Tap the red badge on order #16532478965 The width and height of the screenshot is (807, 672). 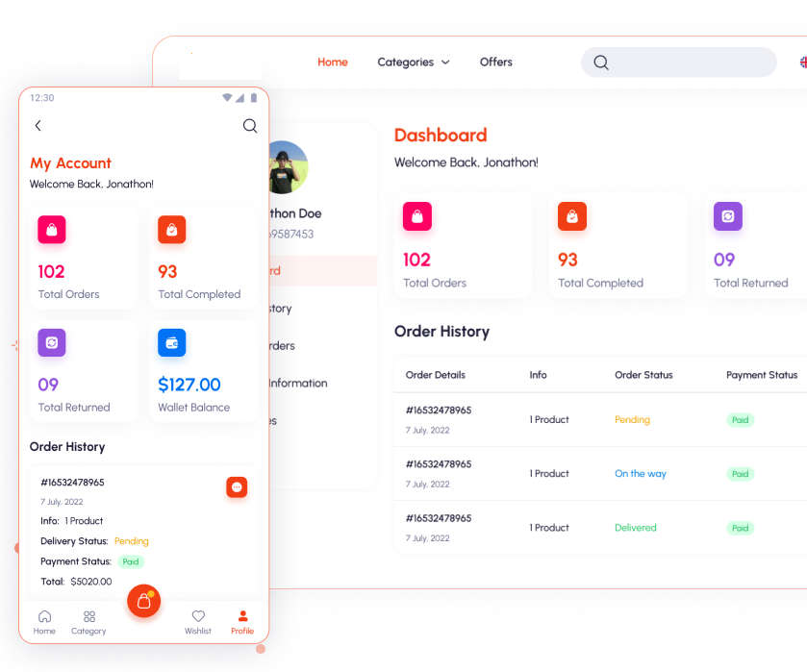pos(237,487)
